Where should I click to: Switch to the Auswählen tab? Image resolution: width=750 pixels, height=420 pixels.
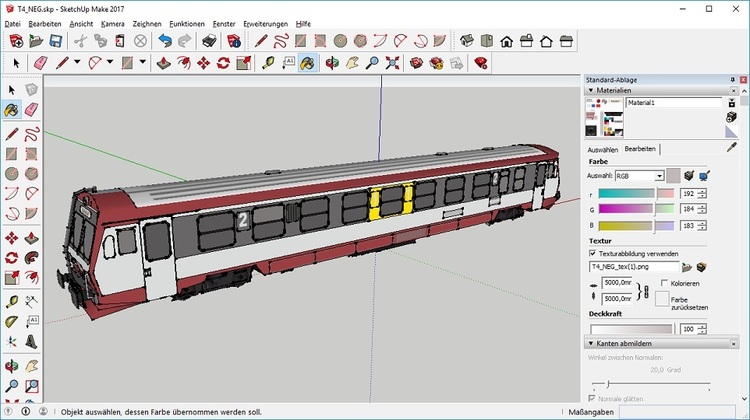click(603, 150)
